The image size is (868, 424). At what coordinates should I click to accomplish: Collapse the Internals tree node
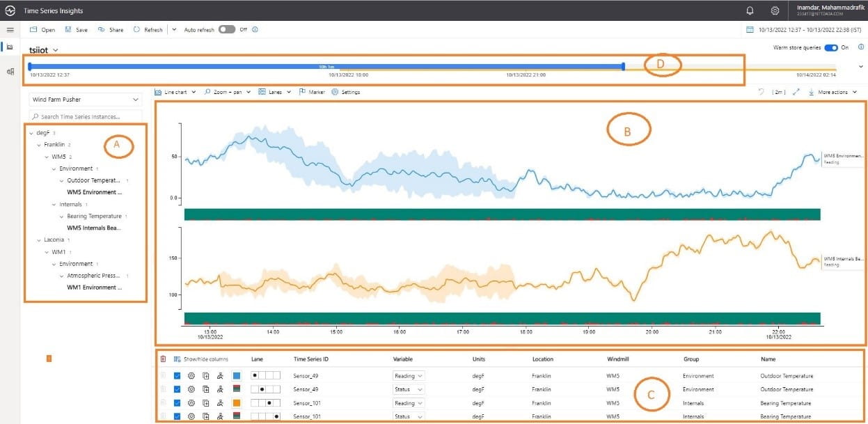[x=54, y=204]
